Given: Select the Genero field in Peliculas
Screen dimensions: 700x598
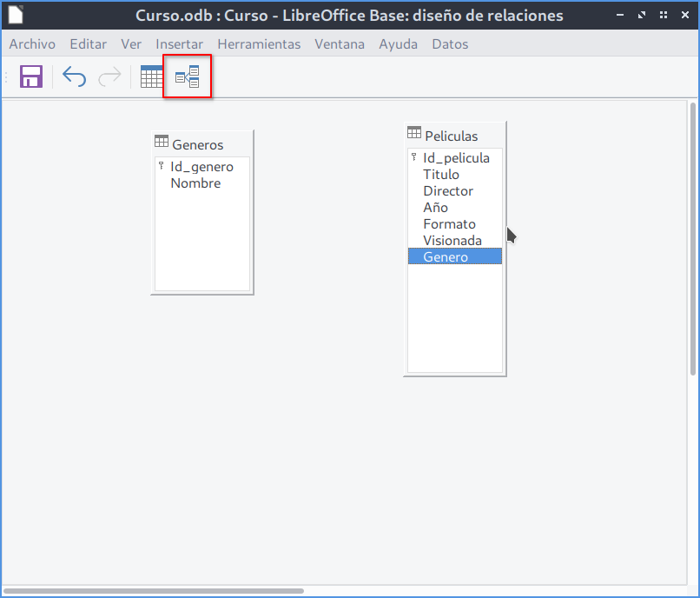Looking at the screenshot, I should [446, 257].
